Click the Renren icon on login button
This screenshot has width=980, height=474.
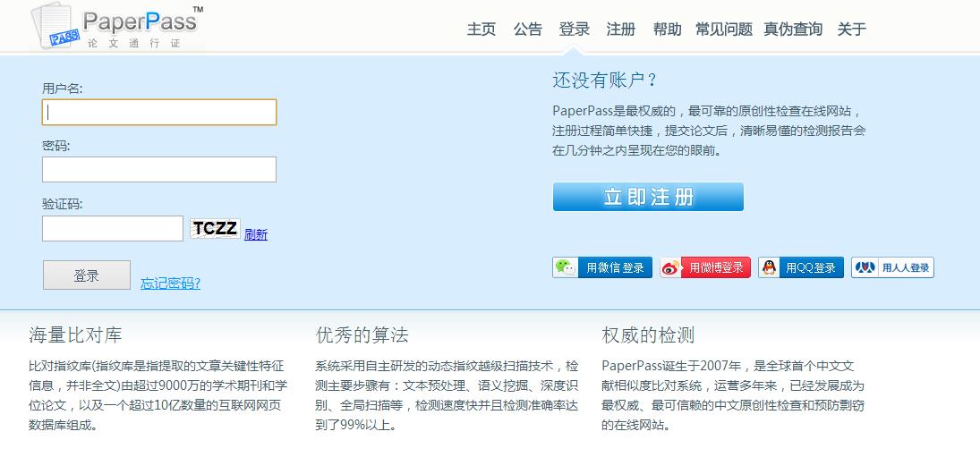(865, 267)
